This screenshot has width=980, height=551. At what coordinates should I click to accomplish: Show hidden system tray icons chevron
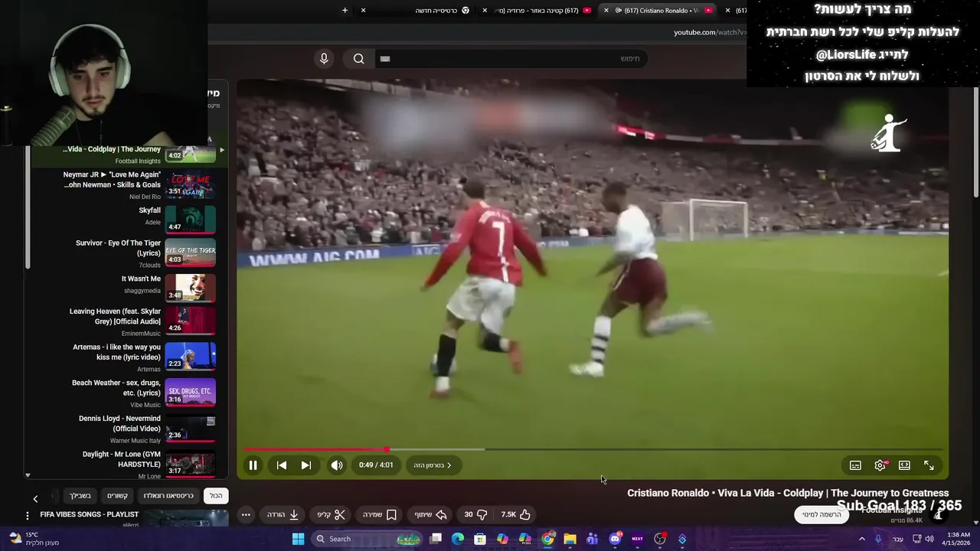coord(861,539)
